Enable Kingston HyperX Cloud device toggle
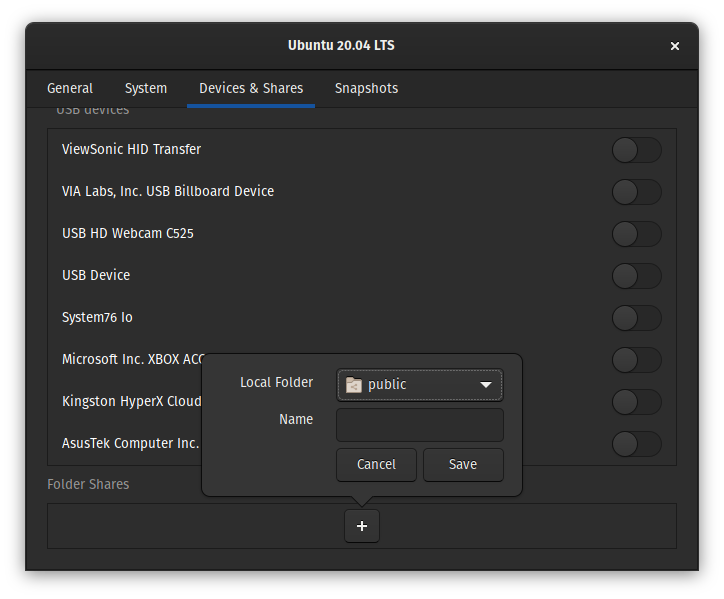The height and width of the screenshot is (599, 724). pyautogui.click(x=636, y=402)
